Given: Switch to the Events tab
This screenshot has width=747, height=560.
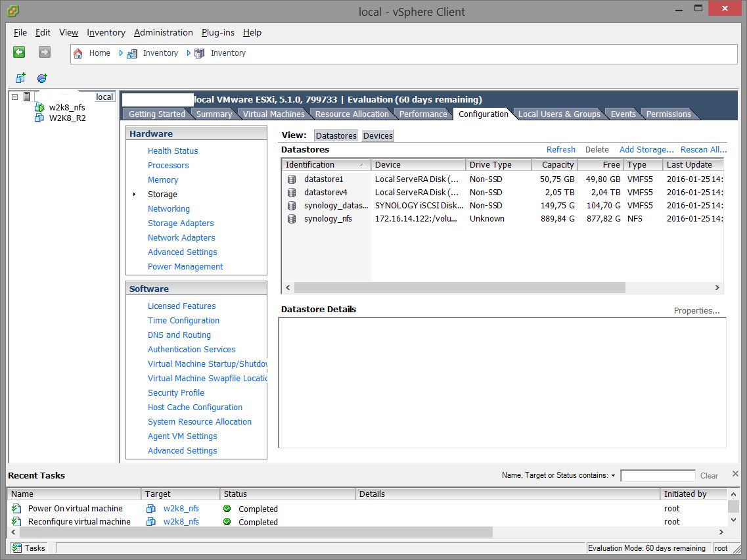Looking at the screenshot, I should pyautogui.click(x=623, y=114).
